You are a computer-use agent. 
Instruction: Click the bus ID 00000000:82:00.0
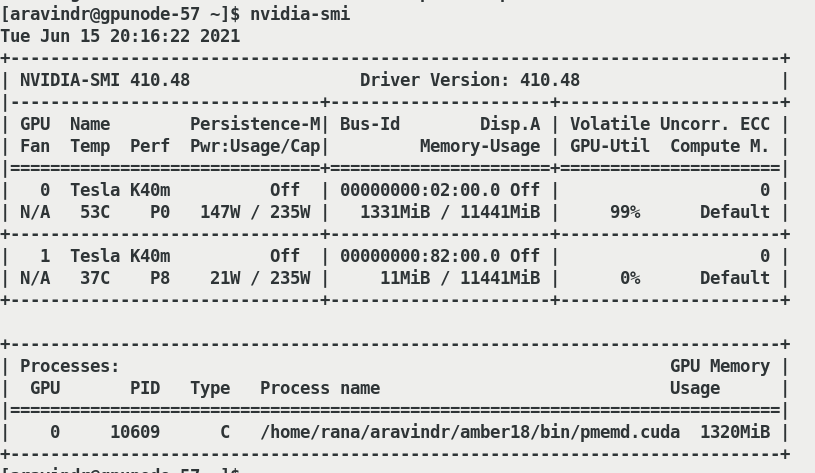pos(420,256)
